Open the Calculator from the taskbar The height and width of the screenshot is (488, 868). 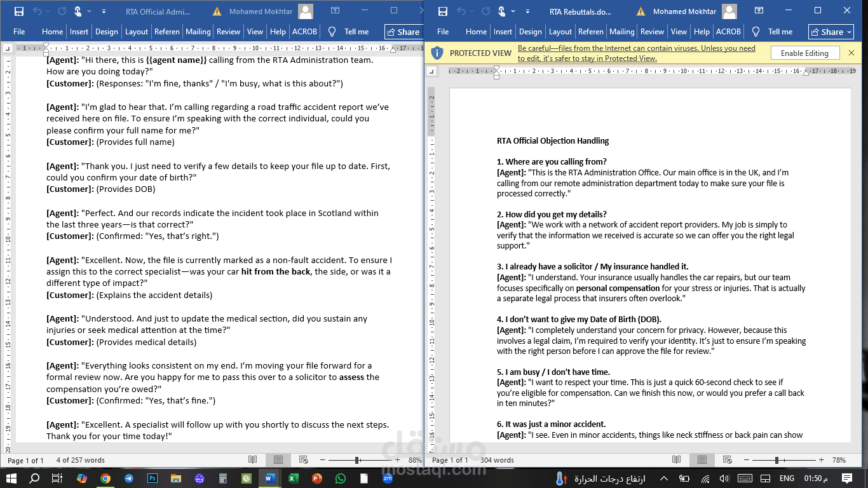223,478
